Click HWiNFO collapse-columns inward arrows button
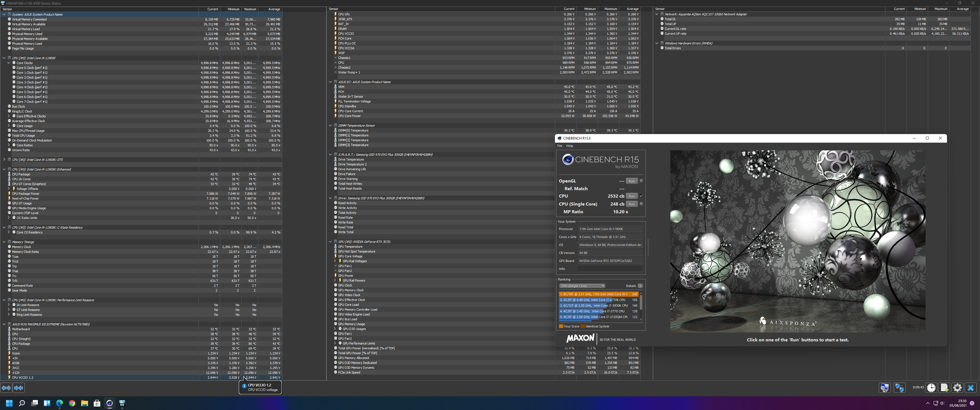Viewport: 980px width, 410px height. click(19, 388)
